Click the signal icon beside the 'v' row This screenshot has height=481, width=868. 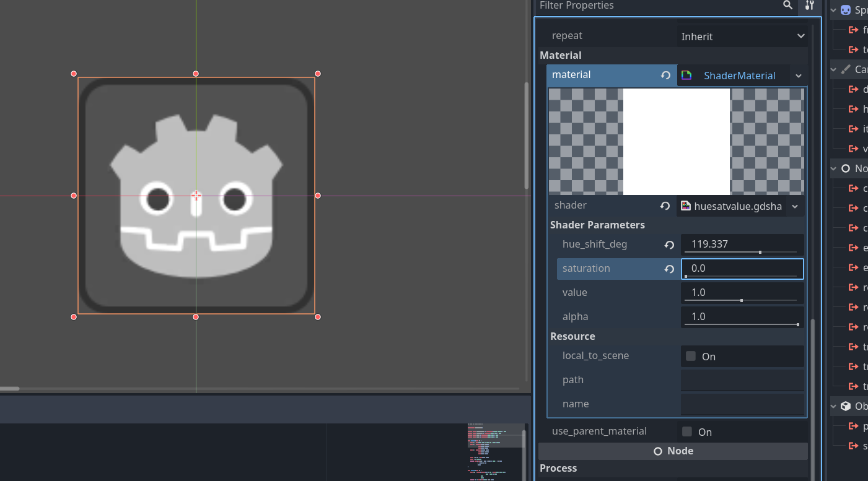point(853,149)
